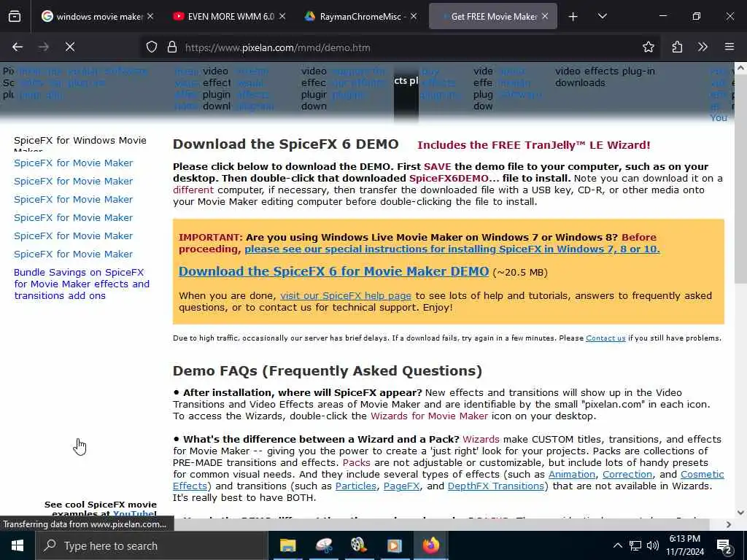Switch to windows movie maker Google tab
Image resolution: width=747 pixels, height=560 pixels.
pyautogui.click(x=93, y=17)
